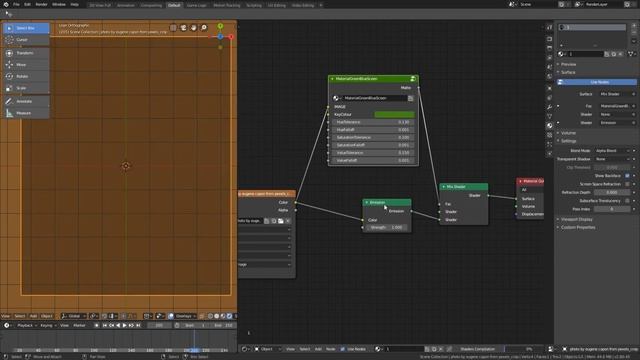This screenshot has width=640, height=360.
Task: Select the Cursor tool
Action: [x=27, y=40]
